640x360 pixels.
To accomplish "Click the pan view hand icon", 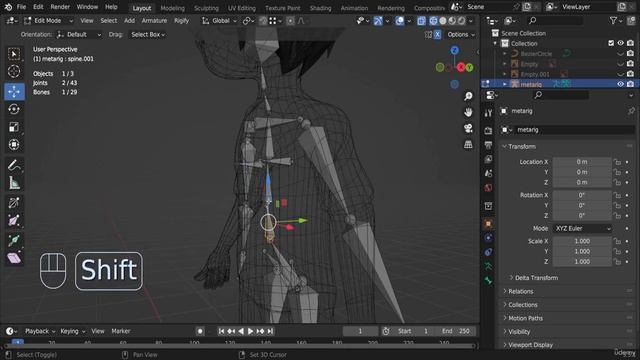I will point(468,112).
